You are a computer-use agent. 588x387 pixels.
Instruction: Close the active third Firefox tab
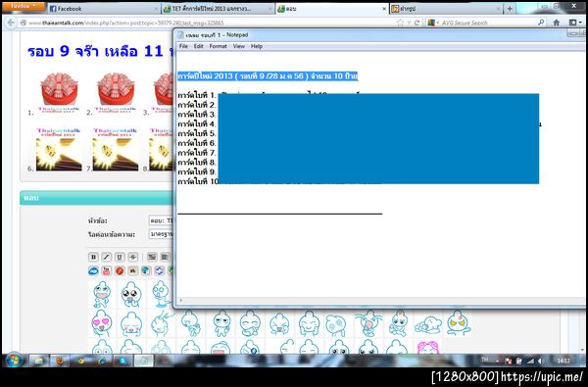pos(384,9)
